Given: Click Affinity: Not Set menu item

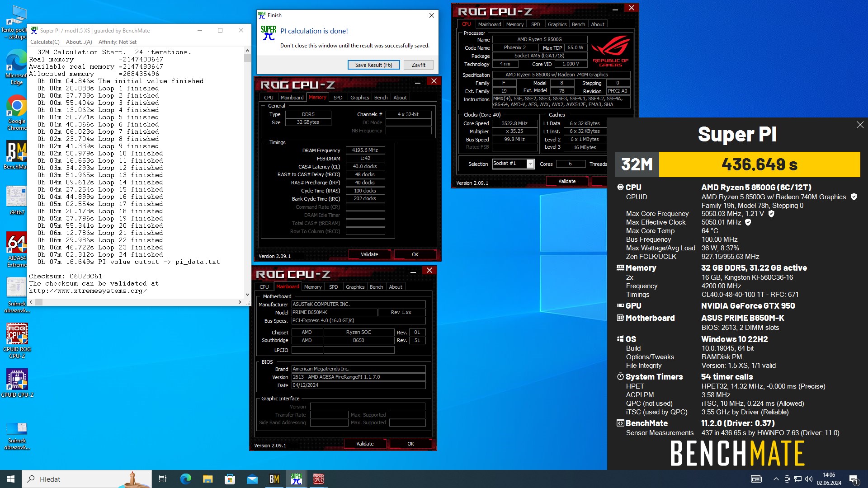Looking at the screenshot, I should tap(118, 42).
